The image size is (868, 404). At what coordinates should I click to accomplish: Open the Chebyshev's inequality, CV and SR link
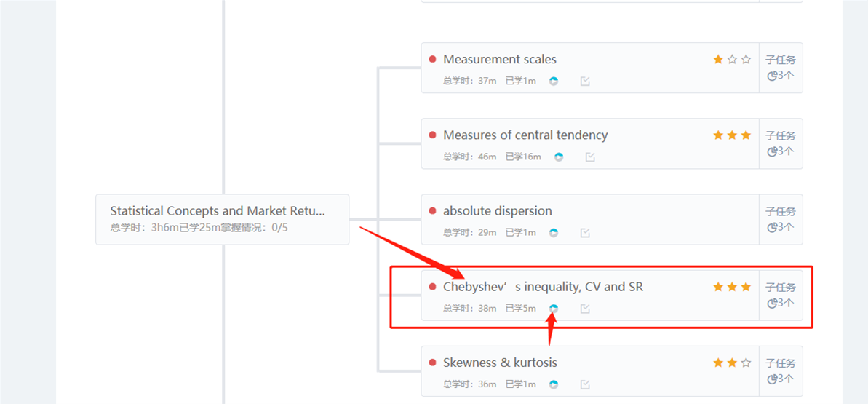point(543,287)
